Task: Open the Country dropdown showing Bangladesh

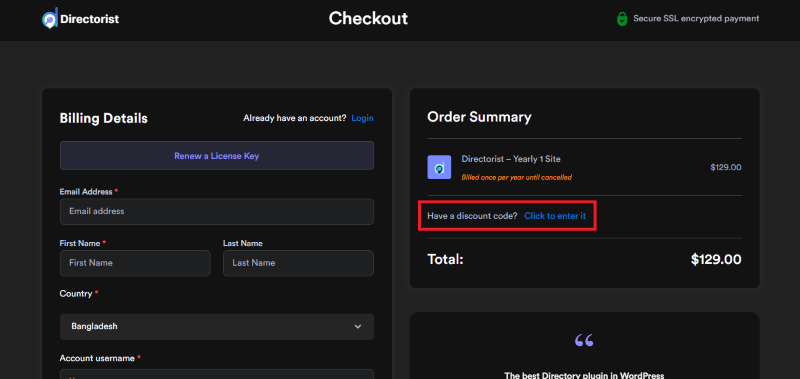Action: tap(217, 326)
